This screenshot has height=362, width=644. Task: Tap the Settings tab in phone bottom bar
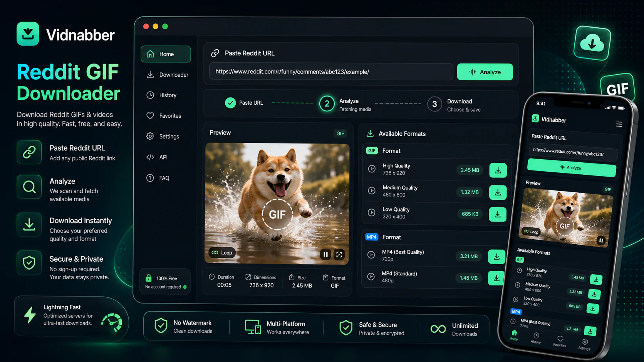tap(584, 344)
